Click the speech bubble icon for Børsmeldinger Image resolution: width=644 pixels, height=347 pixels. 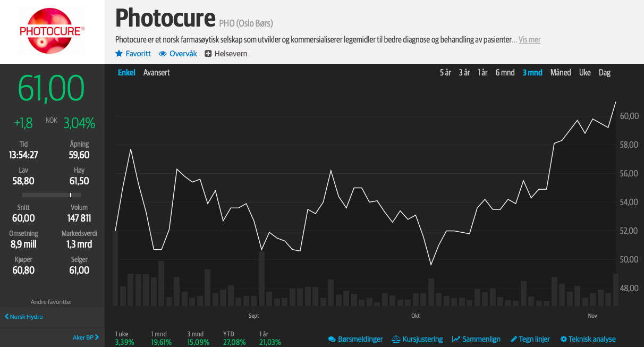click(x=332, y=339)
